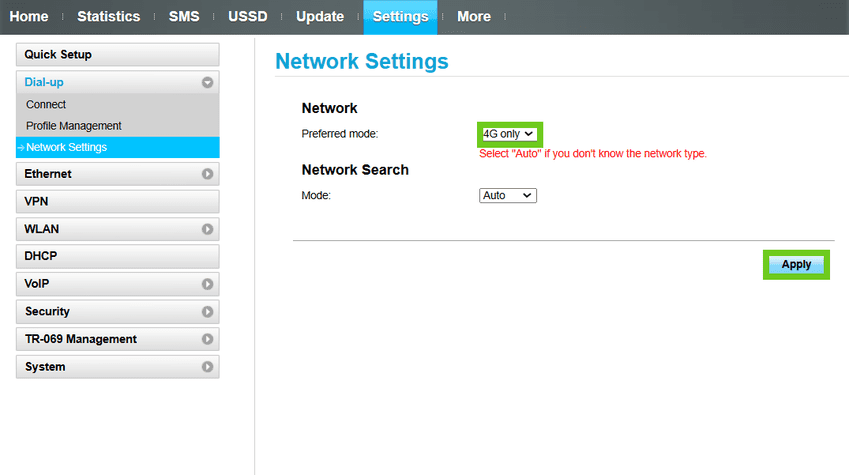Screen dimensions: 849x475
Task: Select Connect under Dial-up
Action: click(x=46, y=105)
